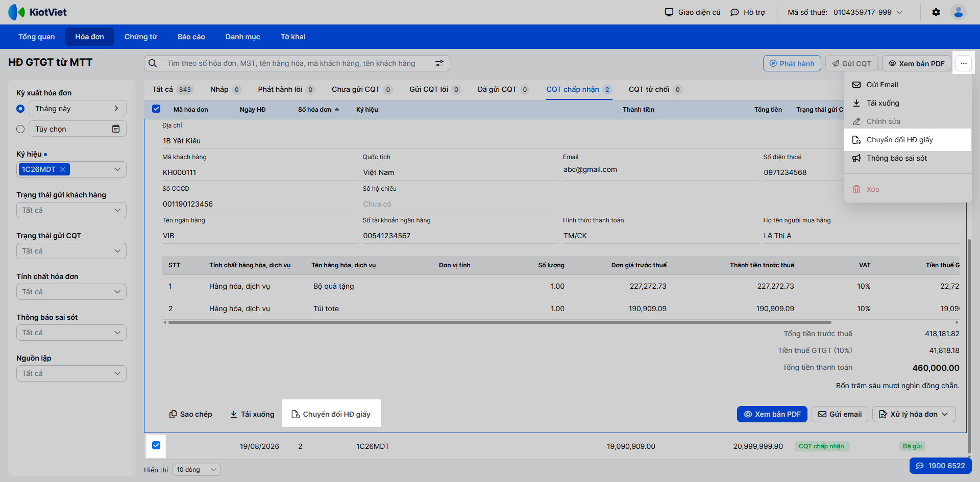Open the Tờ khai navigation tab

293,37
